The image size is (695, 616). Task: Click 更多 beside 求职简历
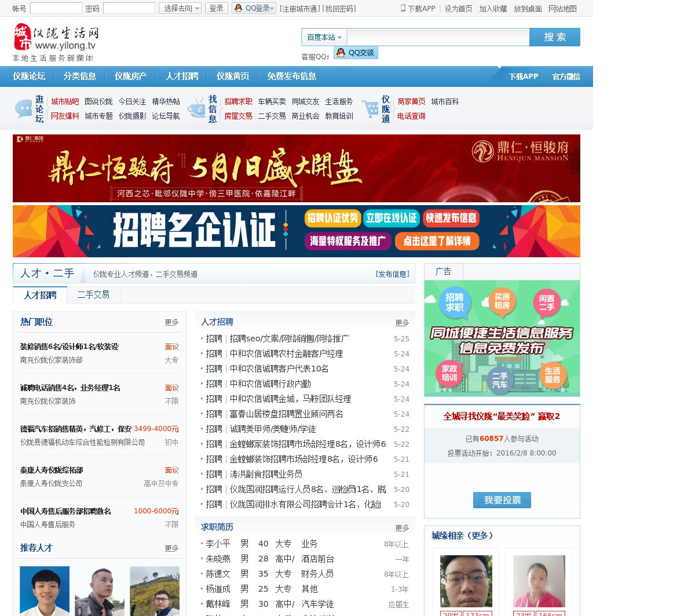click(402, 528)
